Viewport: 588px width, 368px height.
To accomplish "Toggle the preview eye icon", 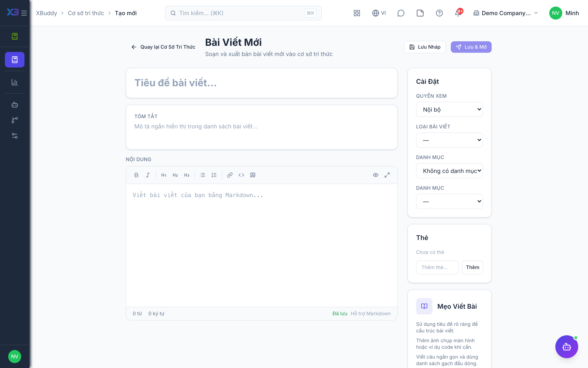I will [x=376, y=175].
